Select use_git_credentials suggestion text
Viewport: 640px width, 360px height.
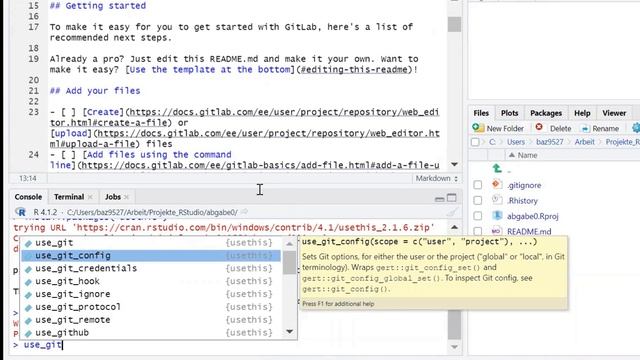point(86,269)
